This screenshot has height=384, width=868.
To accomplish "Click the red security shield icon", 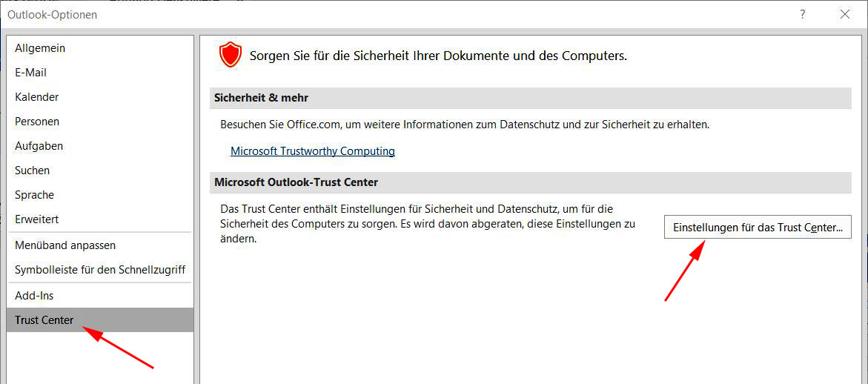I will click(231, 55).
